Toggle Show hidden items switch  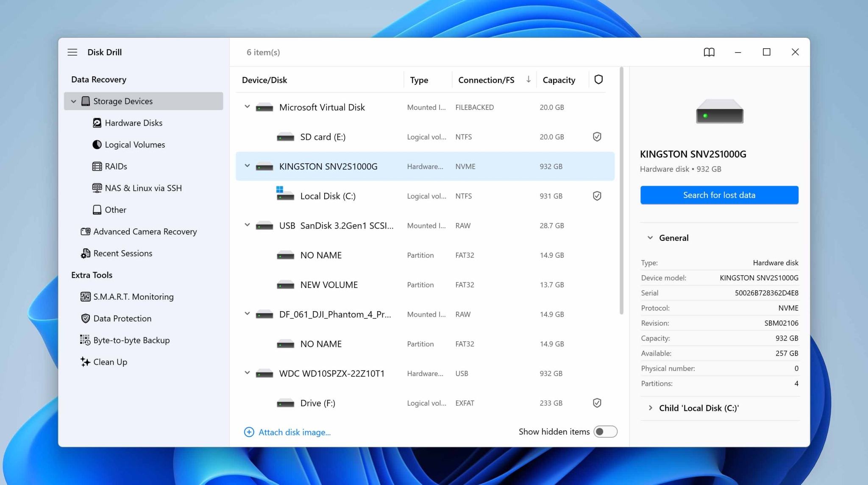605,432
